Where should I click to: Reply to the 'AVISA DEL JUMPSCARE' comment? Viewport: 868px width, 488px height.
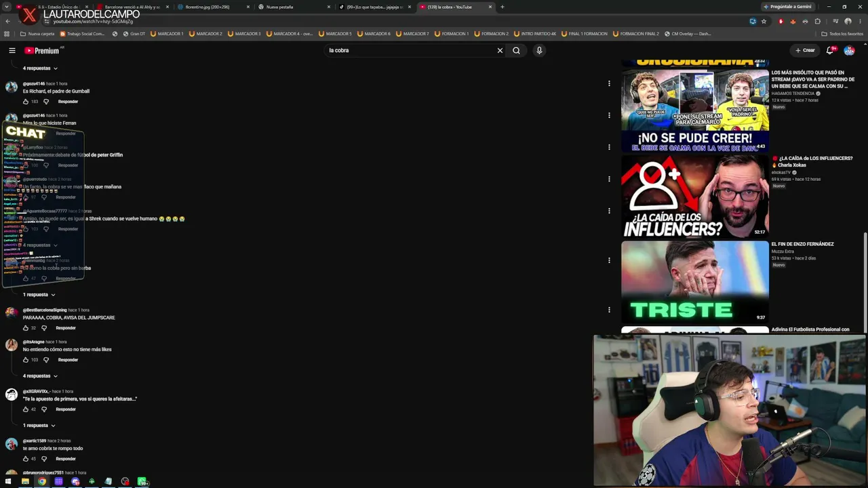coord(66,328)
